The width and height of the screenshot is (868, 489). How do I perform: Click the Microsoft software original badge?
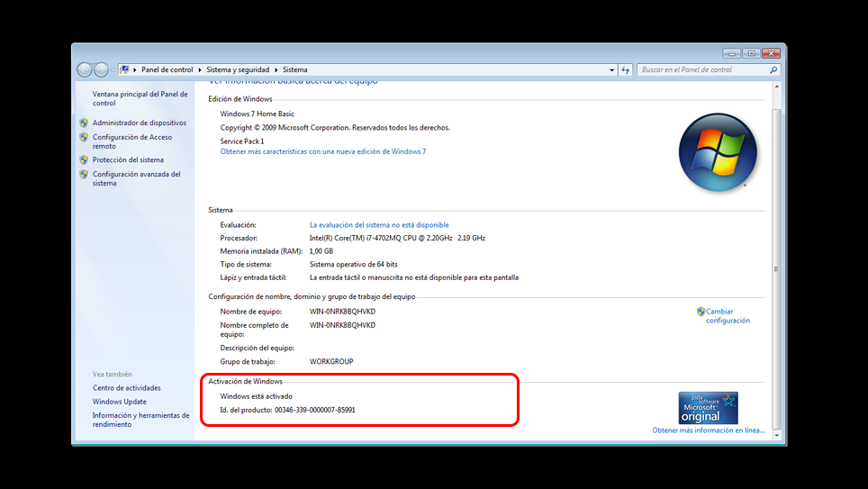(708, 408)
